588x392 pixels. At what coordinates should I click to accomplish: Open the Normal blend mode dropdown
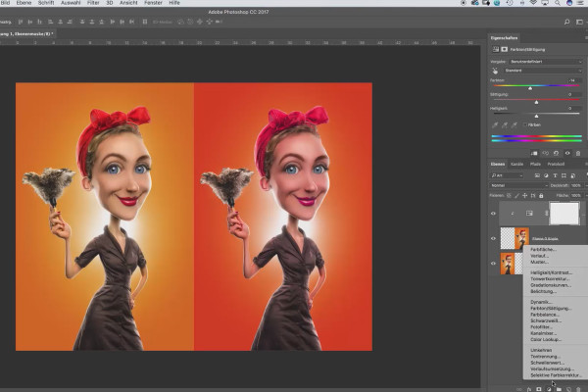click(x=519, y=185)
